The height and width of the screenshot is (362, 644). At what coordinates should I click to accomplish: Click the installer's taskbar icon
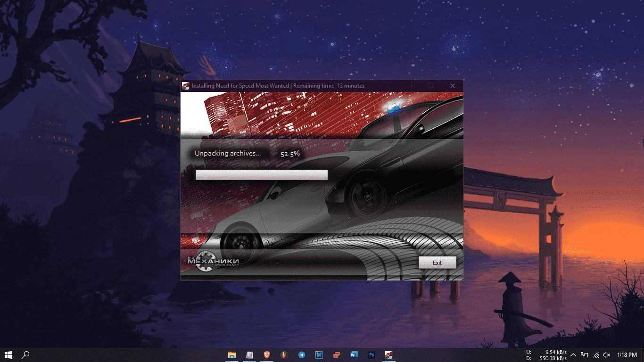[x=389, y=355]
